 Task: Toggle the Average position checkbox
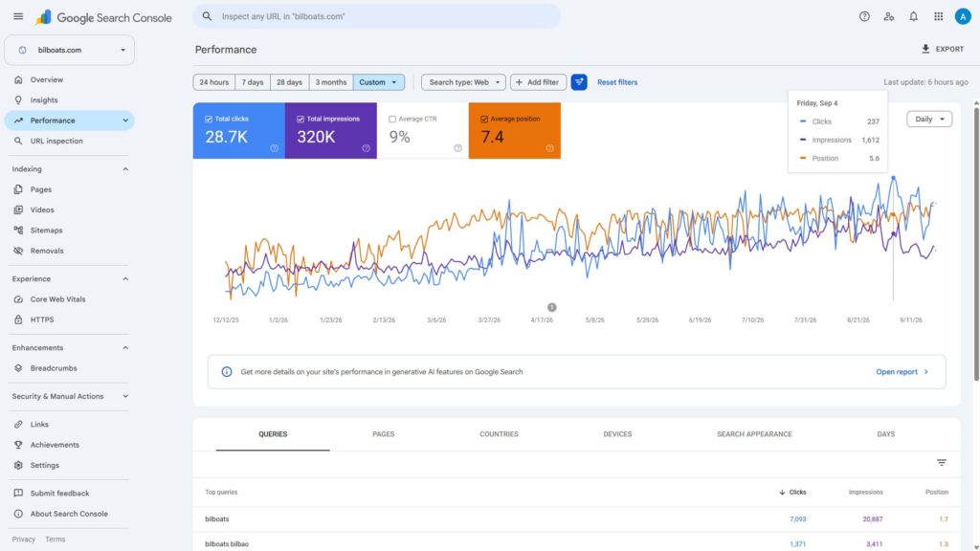tap(483, 119)
